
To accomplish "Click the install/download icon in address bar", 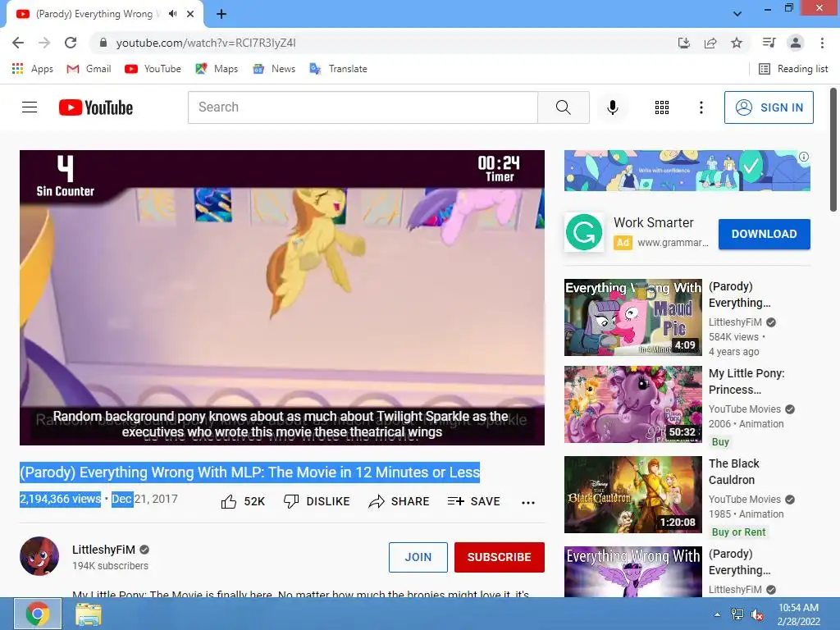I will (x=684, y=43).
